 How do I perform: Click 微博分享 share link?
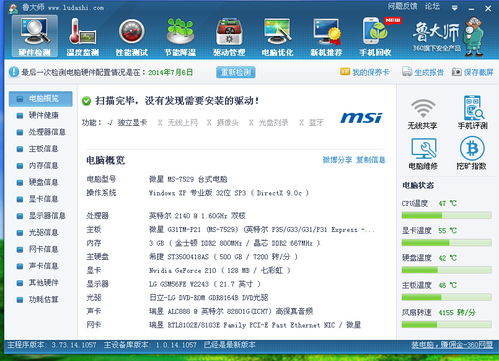[337, 160]
